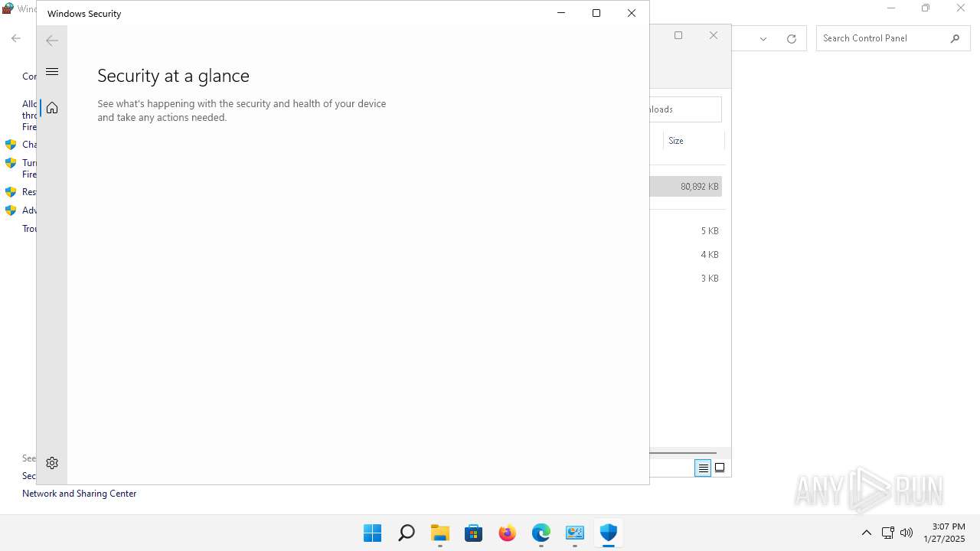
Task: Open network status tray icon
Action: click(x=888, y=533)
